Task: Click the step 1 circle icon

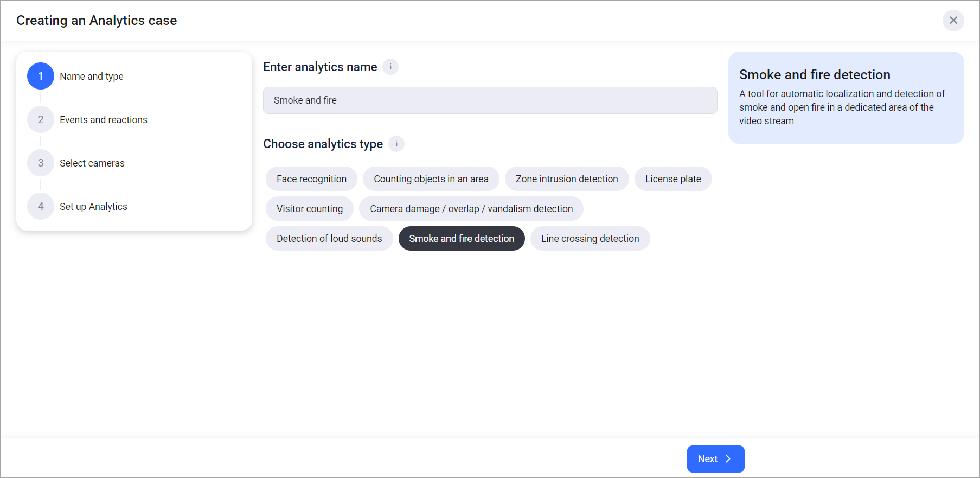Action: point(41,76)
